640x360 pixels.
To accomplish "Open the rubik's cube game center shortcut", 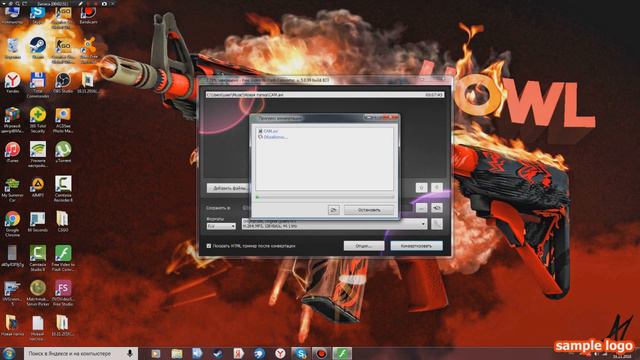I will pyautogui.click(x=12, y=119).
